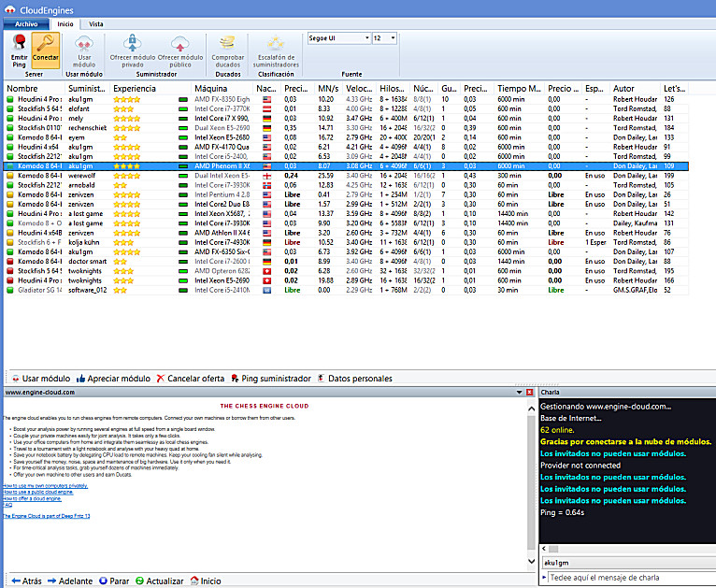Image resolution: width=716 pixels, height=588 pixels.
Task: Open the Archivo menu tab
Action: pyautogui.click(x=26, y=24)
